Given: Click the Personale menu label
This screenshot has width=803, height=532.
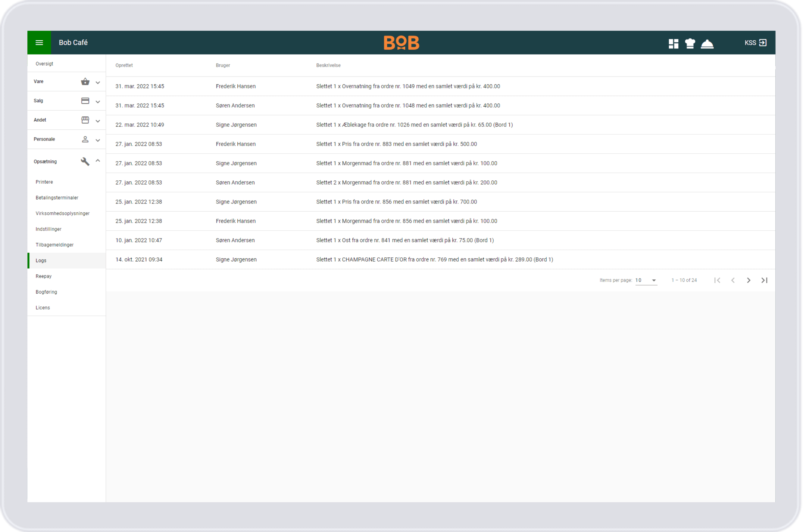Looking at the screenshot, I should point(45,139).
